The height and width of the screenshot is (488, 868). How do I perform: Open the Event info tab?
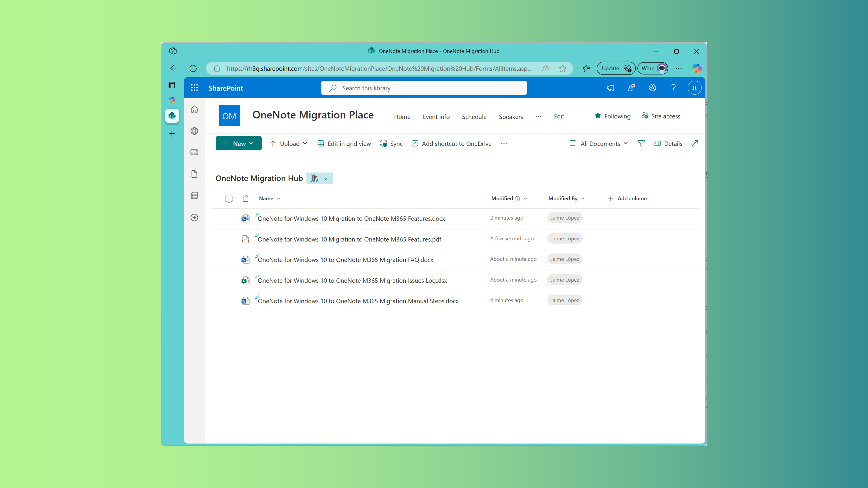(436, 117)
